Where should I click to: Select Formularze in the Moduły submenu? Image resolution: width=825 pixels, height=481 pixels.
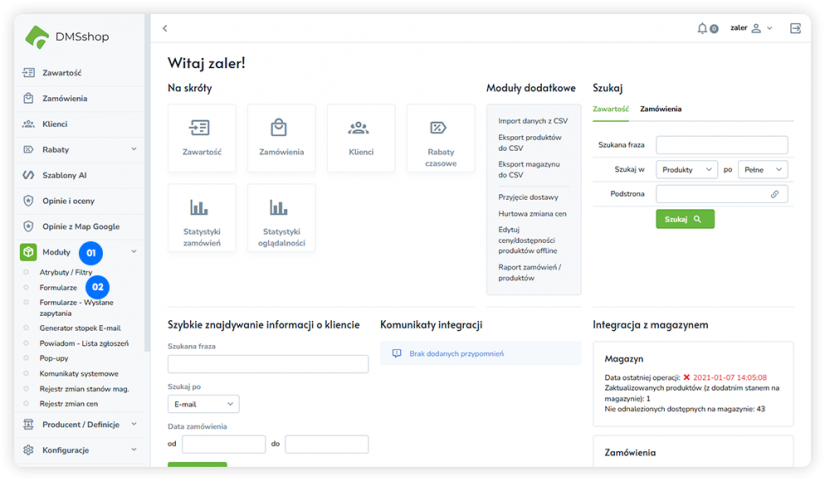[58, 287]
